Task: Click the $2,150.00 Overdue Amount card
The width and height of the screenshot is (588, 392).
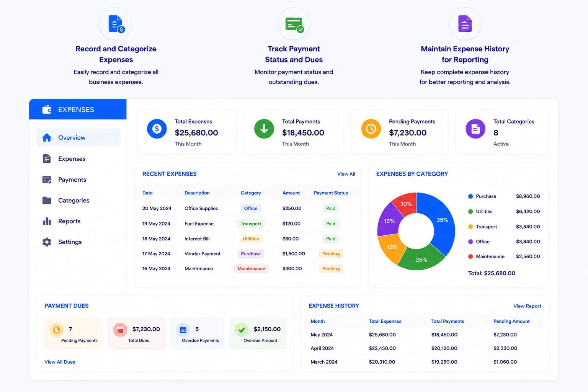Action: pos(258,333)
